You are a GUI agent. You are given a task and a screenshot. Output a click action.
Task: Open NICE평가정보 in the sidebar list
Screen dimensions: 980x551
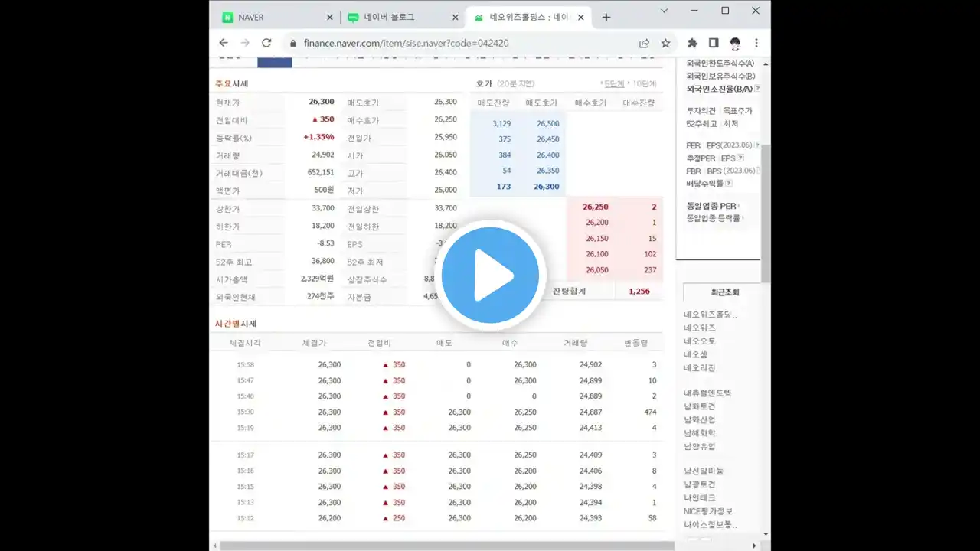[x=707, y=511]
